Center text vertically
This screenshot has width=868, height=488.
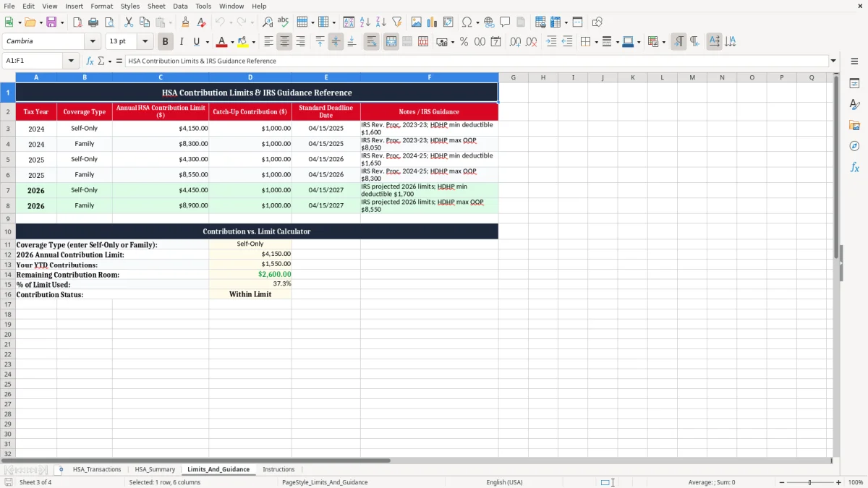(x=336, y=42)
